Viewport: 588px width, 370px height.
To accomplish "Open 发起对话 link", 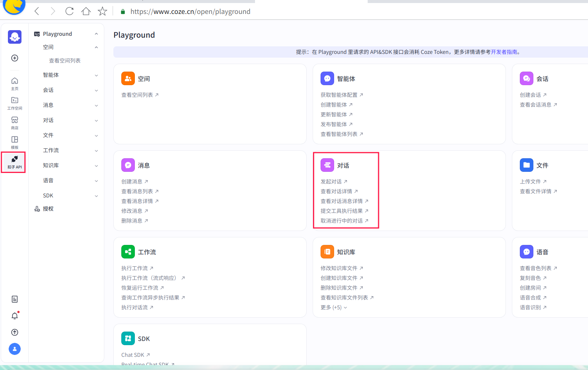I will (334, 182).
